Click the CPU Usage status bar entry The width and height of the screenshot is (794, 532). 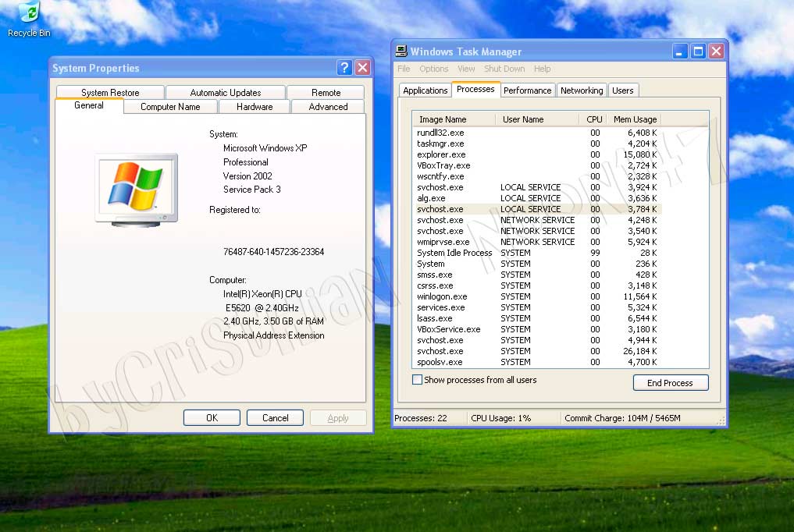(x=500, y=418)
